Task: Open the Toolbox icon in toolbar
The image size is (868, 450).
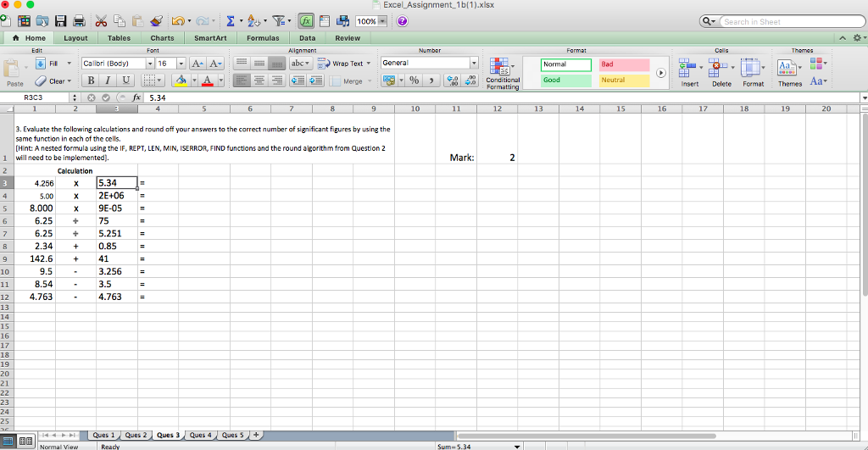Action: [325, 21]
